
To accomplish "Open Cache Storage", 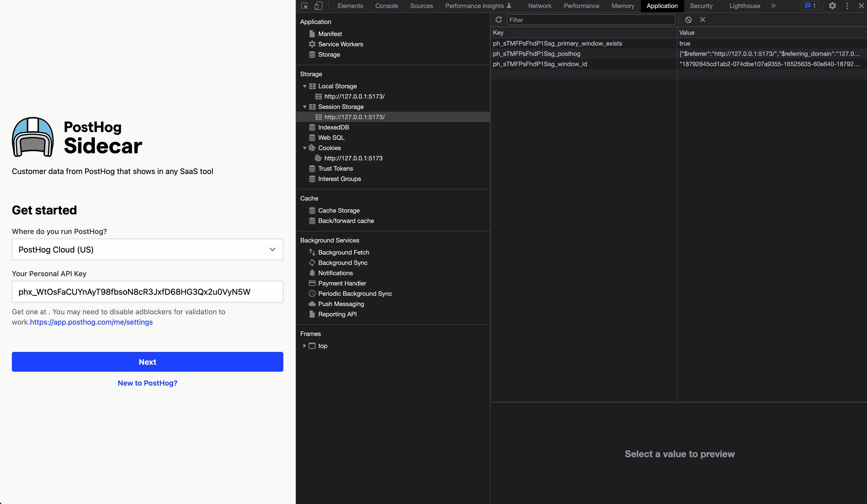I will pyautogui.click(x=338, y=210).
